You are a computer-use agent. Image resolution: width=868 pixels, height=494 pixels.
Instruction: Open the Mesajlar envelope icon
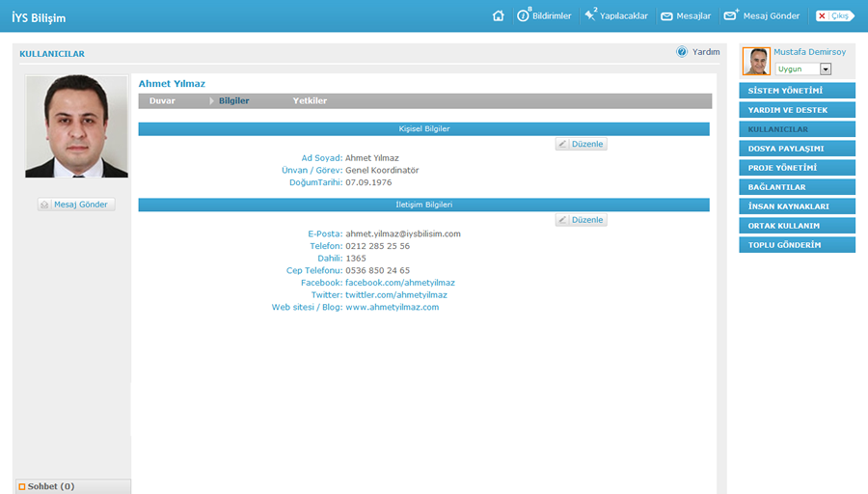pos(666,16)
